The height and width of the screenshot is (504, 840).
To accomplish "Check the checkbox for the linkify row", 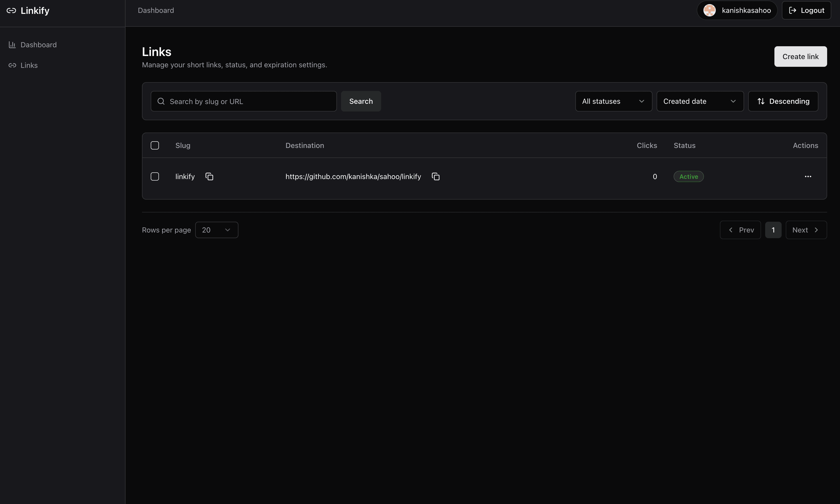I will click(x=155, y=176).
